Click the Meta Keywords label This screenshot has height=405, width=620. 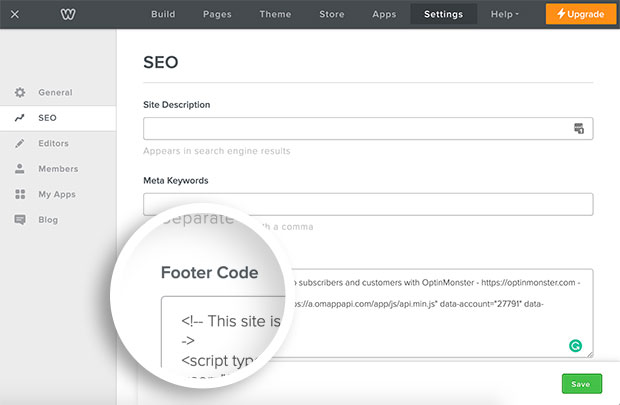pos(176,180)
